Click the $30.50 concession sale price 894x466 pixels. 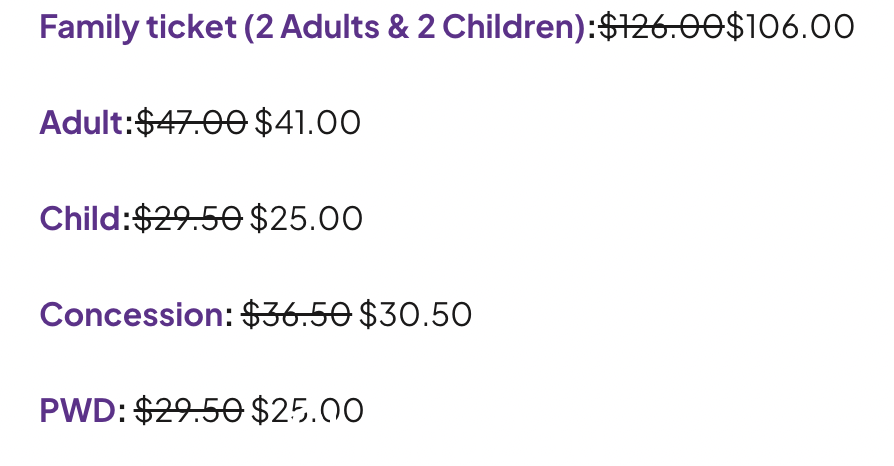coord(415,314)
